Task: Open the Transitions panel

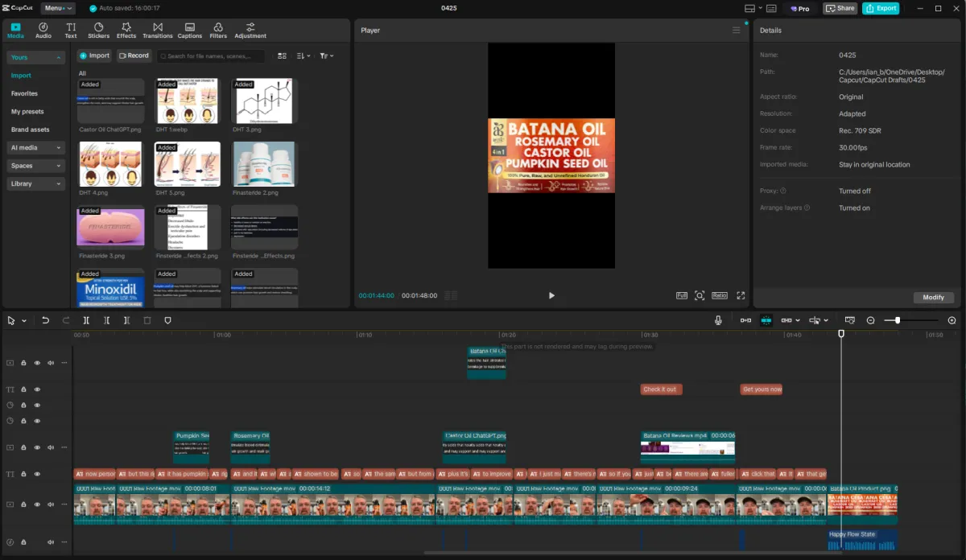Action: pyautogui.click(x=158, y=31)
